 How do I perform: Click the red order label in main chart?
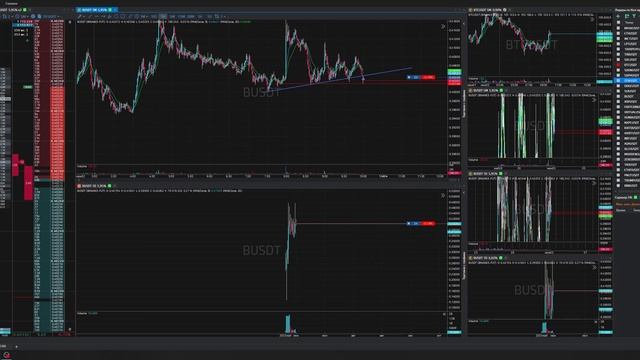tap(428, 77)
